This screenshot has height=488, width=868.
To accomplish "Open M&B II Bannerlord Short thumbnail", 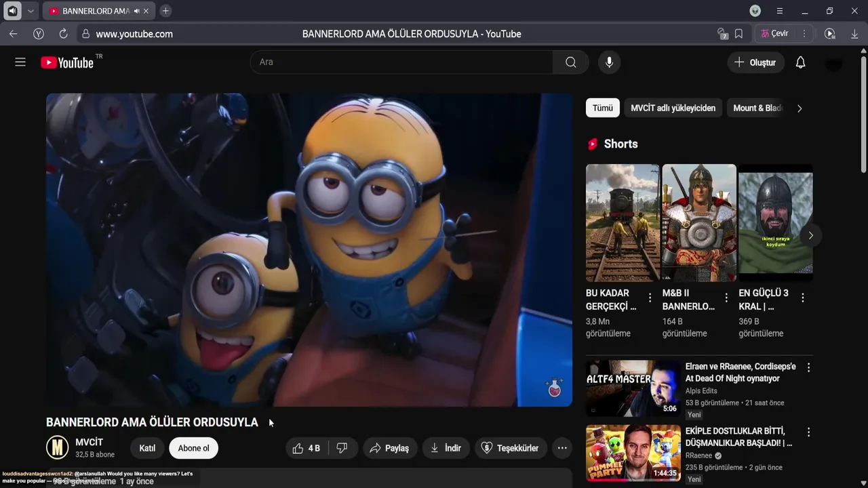I will [x=699, y=223].
